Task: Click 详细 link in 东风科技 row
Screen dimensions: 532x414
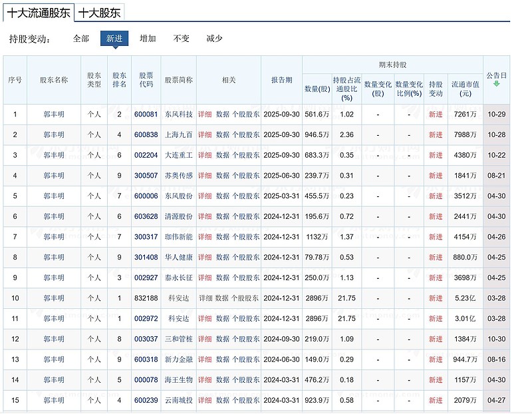Action: pos(205,114)
